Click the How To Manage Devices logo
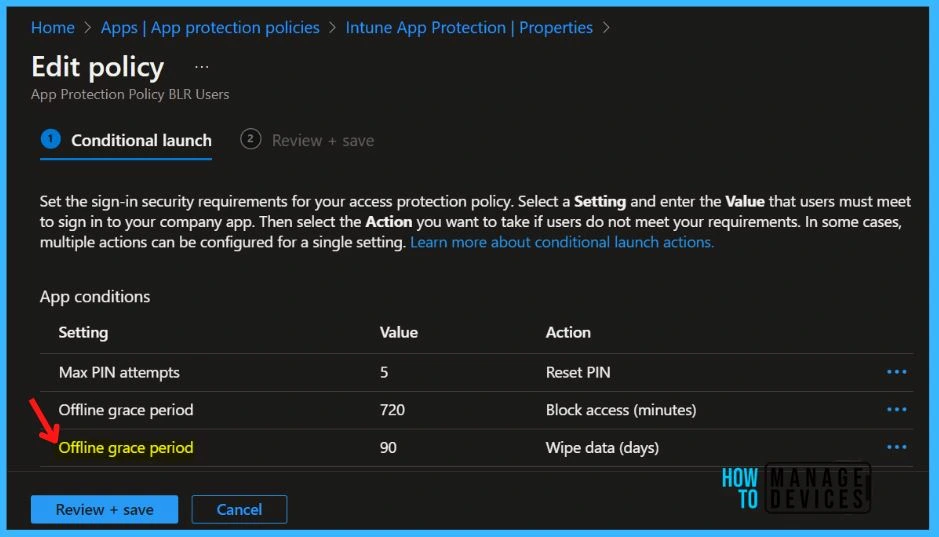The image size is (939, 537). click(x=795, y=487)
